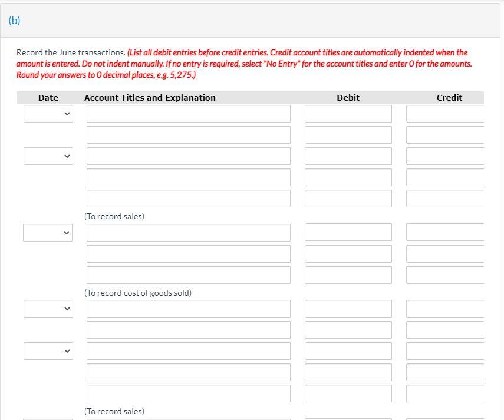Click the first row's Credit field
Viewport: 504px width, 420px height.
coord(445,114)
